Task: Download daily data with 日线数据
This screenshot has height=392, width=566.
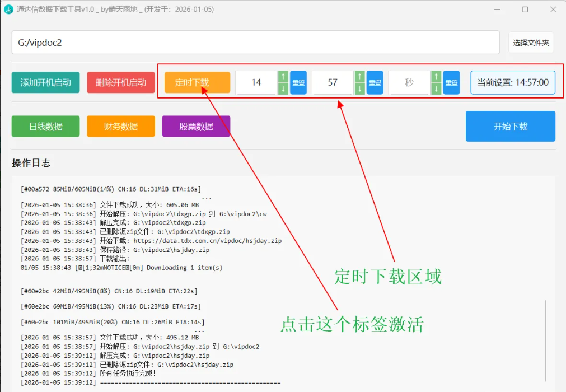Action: click(x=45, y=126)
